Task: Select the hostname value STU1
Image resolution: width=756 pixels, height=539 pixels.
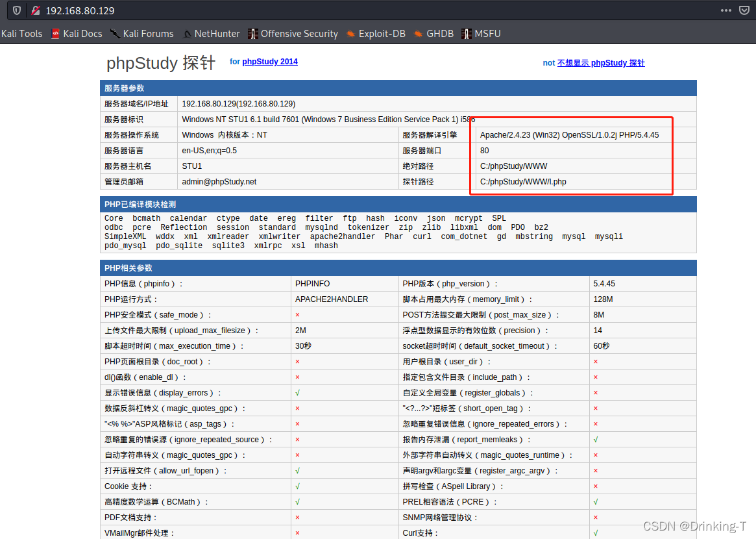Action: 192,166
